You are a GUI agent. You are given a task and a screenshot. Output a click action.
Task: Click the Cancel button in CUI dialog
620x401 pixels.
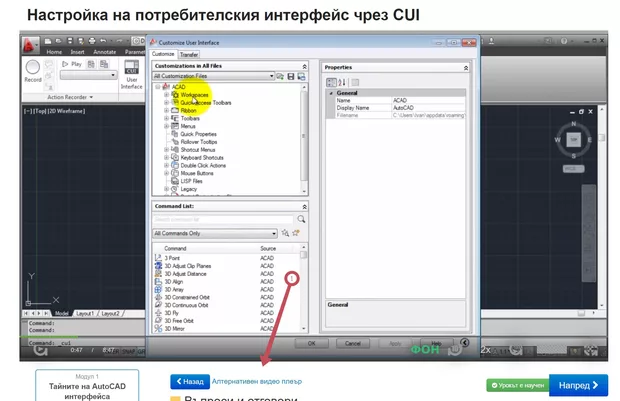point(352,343)
